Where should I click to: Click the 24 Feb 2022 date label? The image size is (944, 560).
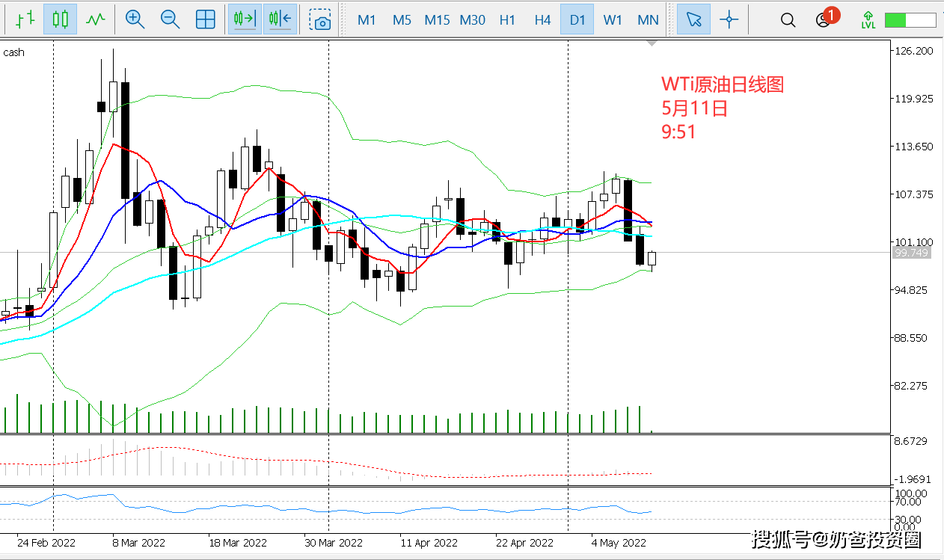tap(46, 543)
